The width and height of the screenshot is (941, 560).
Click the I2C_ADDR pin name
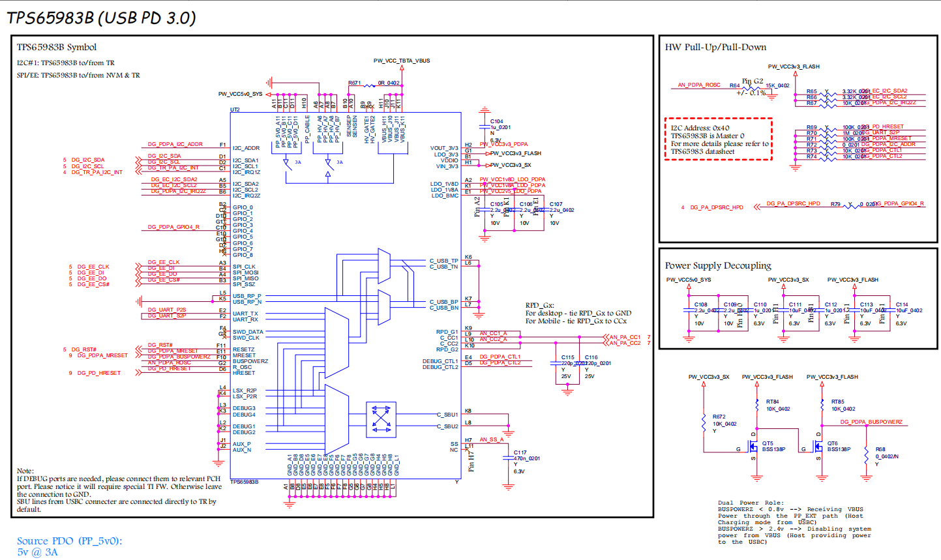246,148
